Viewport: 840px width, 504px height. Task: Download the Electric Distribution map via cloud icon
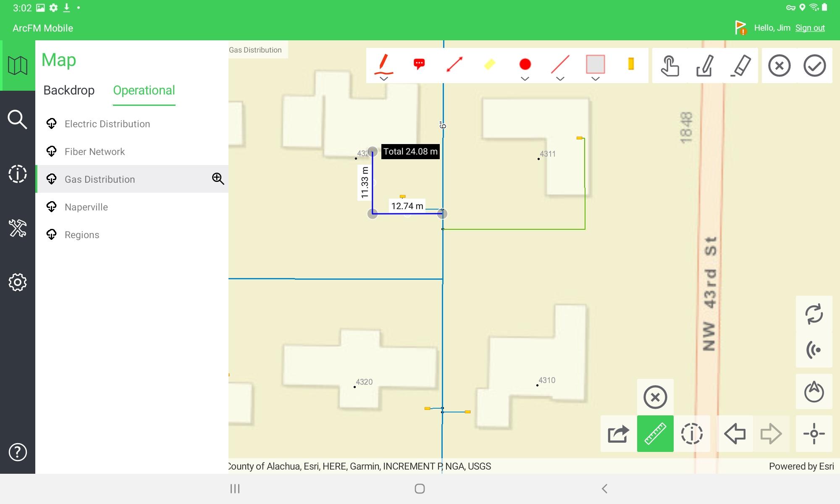point(52,123)
